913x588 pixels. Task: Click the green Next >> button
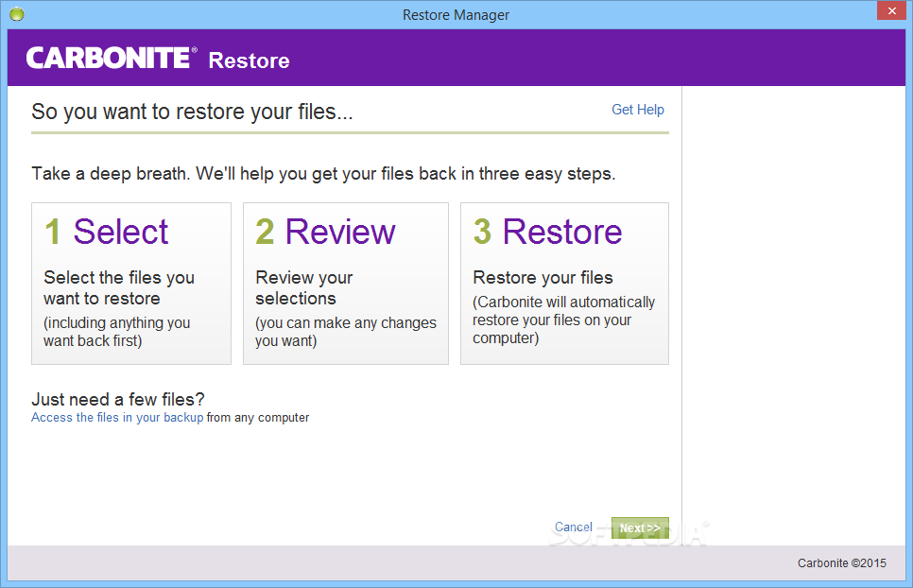[640, 528]
